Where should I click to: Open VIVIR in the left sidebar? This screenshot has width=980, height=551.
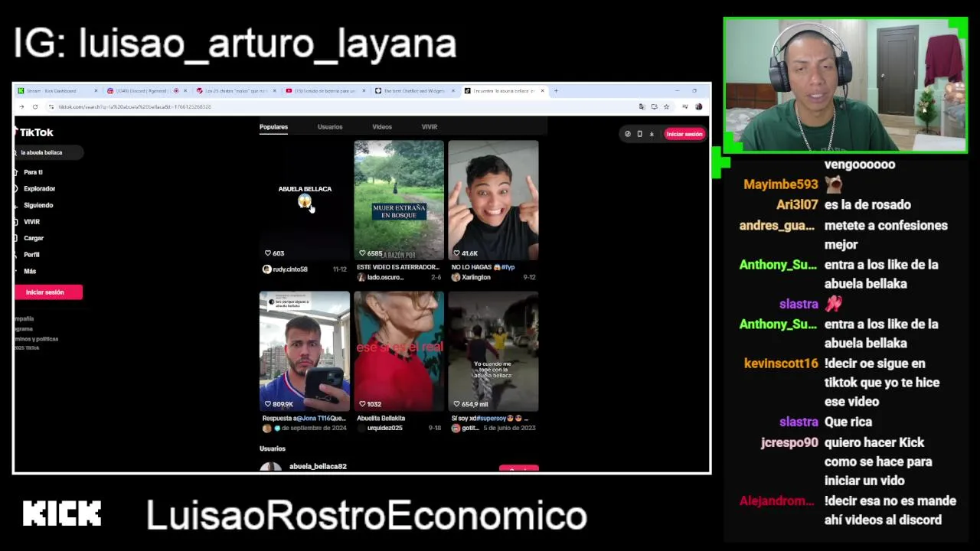[x=31, y=222]
